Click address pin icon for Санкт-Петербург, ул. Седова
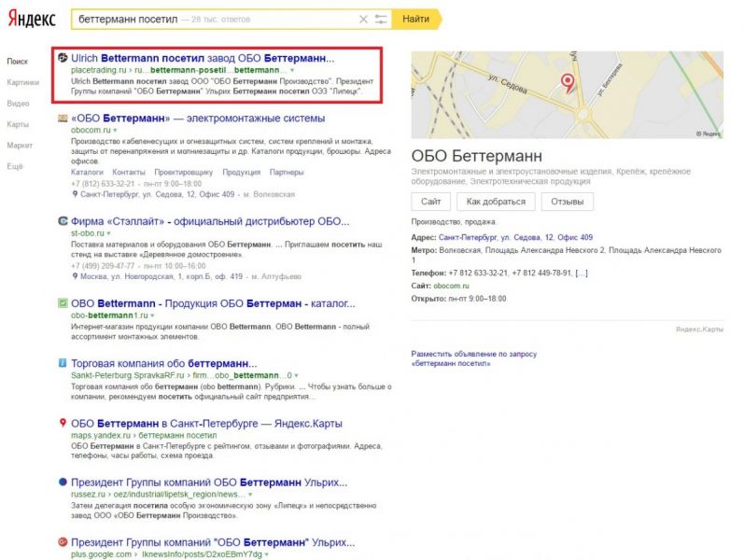The width and height of the screenshot is (744, 560). [75, 194]
